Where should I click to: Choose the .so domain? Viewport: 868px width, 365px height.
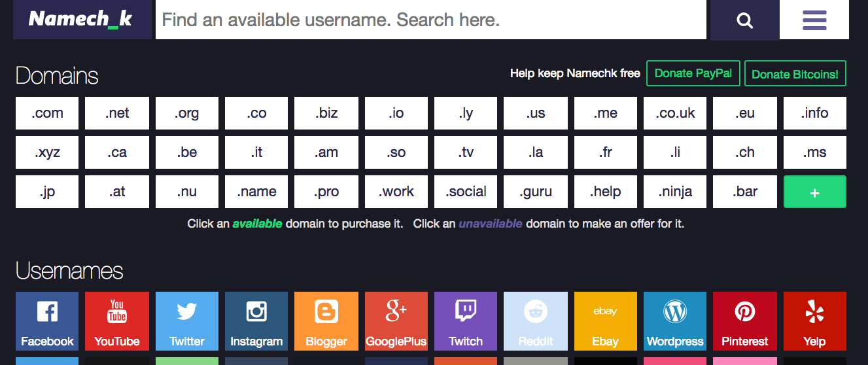point(396,152)
